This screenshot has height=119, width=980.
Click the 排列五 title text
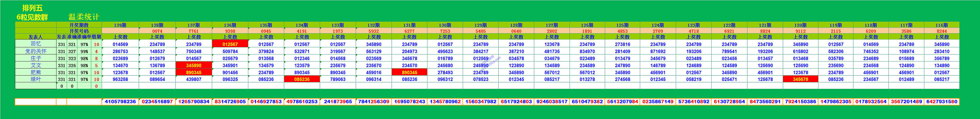32,8
